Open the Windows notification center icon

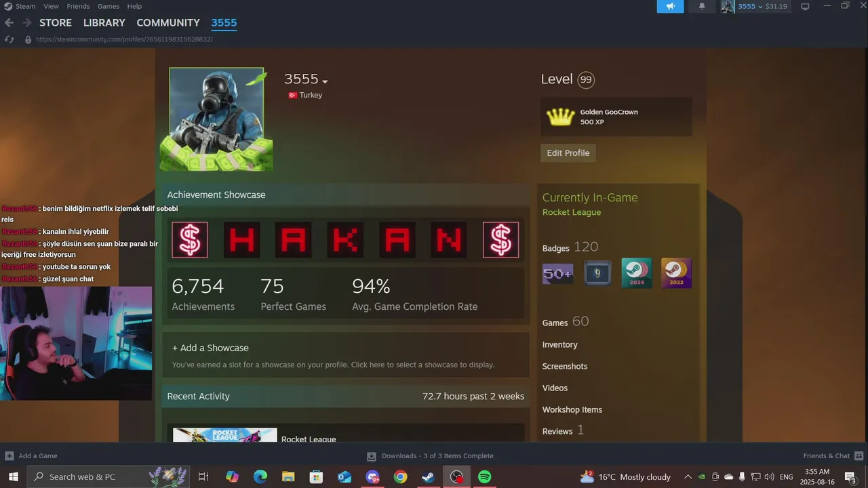(x=850, y=476)
